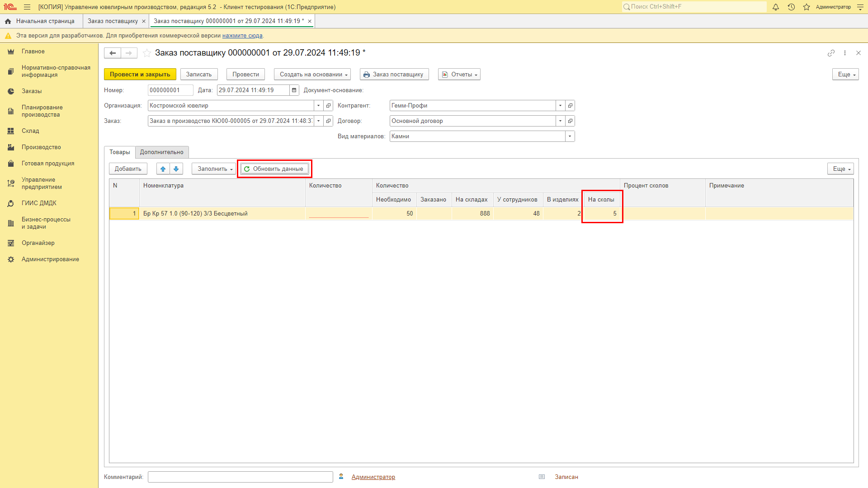
Task: Select the Товары tab
Action: click(x=120, y=152)
